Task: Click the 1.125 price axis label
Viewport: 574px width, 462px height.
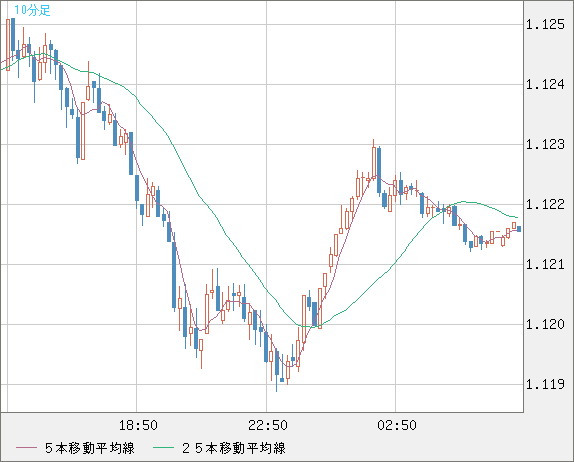Action: click(x=545, y=25)
